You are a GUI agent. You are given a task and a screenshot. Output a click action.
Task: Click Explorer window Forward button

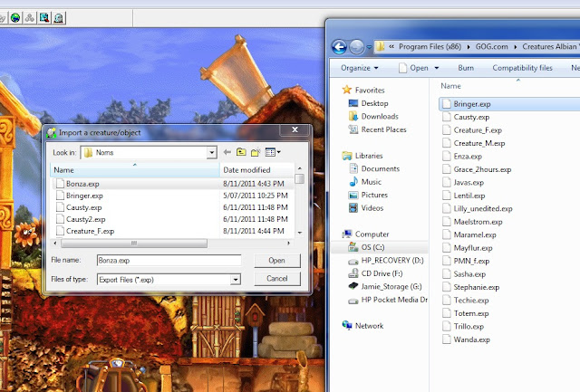356,47
